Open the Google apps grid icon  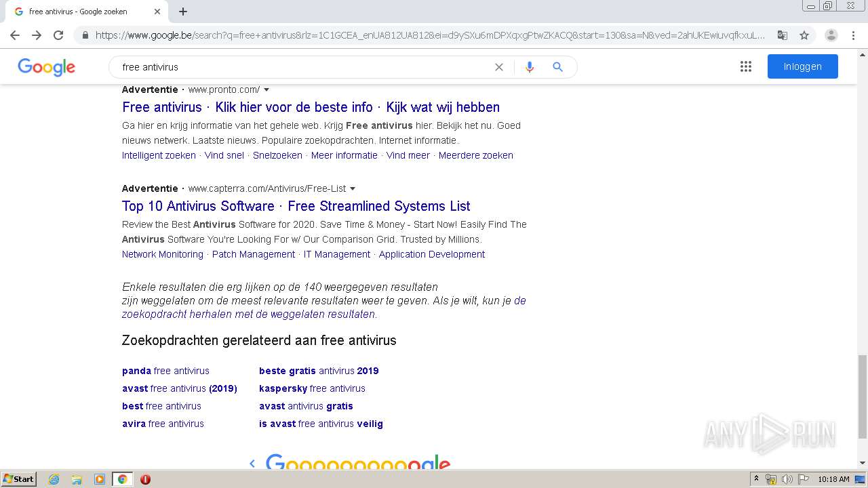click(746, 66)
